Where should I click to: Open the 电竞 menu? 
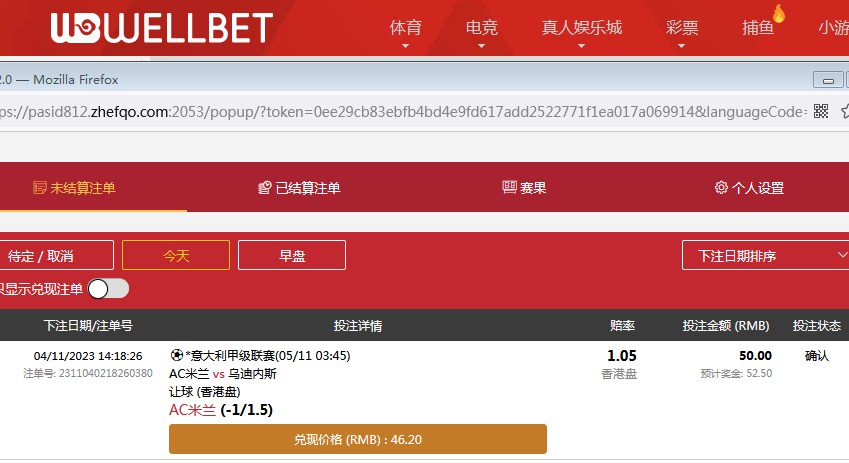481,28
